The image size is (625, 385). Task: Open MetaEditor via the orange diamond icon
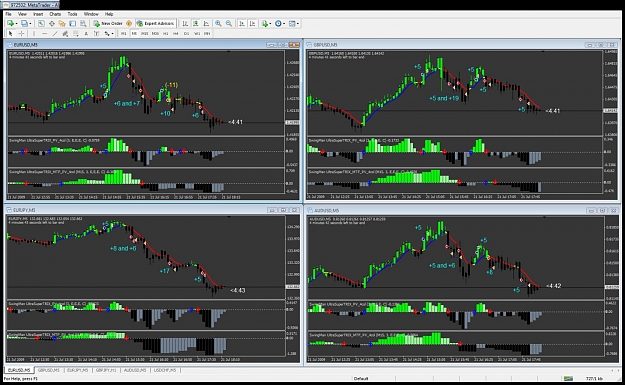pyautogui.click(x=129, y=24)
